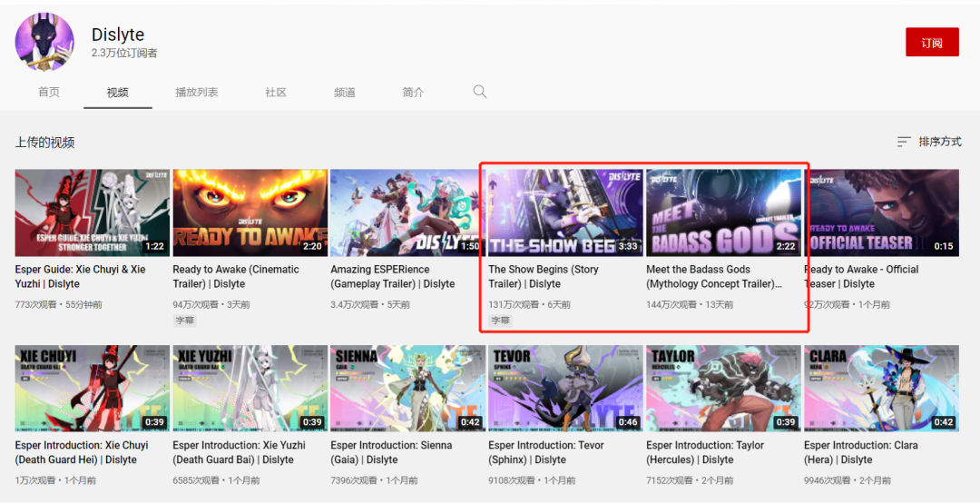Open the Xie Chuyi introduction thumbnail

(x=93, y=389)
